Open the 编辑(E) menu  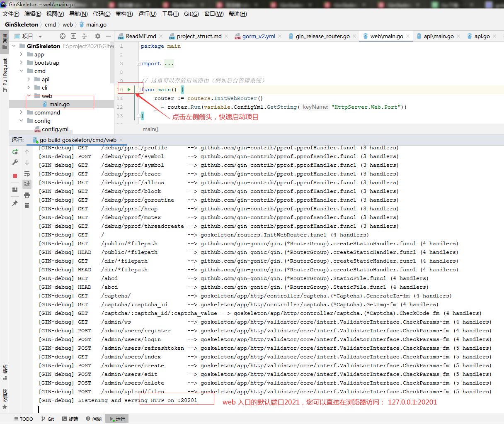click(33, 14)
